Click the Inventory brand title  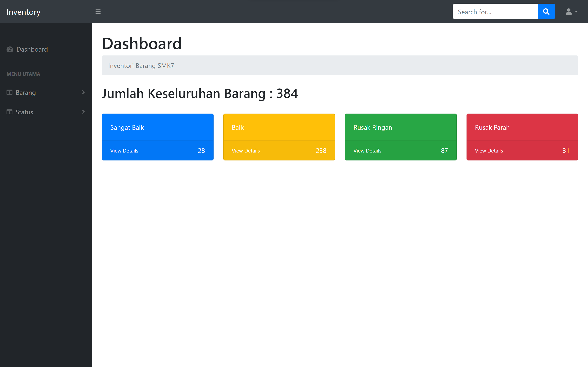pyautogui.click(x=23, y=12)
